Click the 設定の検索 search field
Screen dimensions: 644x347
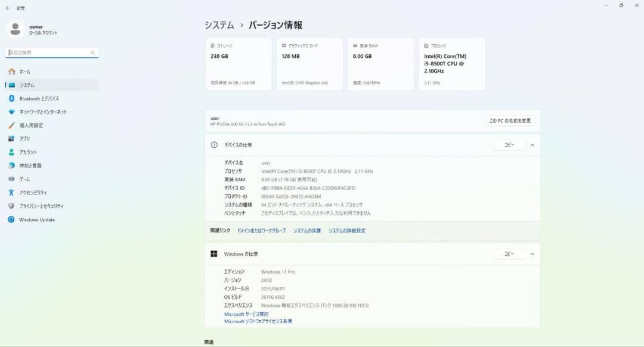[51, 52]
